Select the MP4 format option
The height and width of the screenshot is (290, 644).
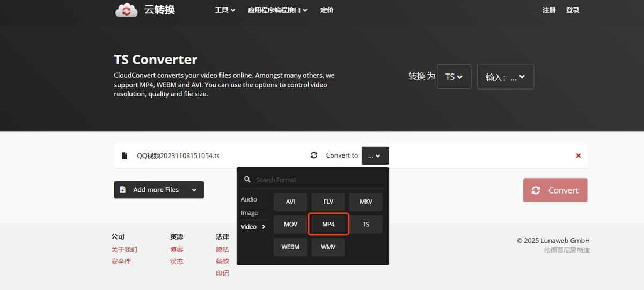(328, 224)
